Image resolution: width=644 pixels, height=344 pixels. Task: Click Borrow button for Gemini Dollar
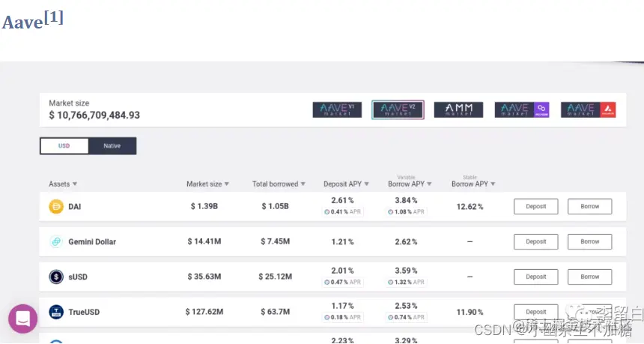tap(590, 241)
